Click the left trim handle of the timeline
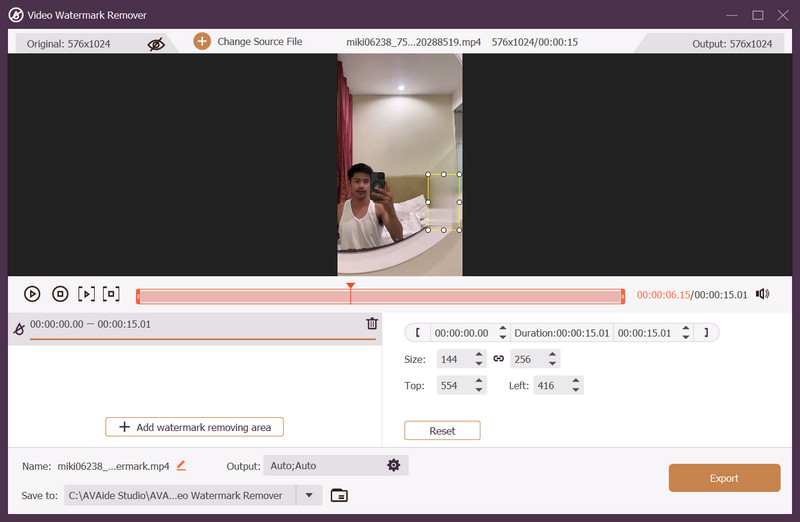Screen dimensions: 800x522 138,296
